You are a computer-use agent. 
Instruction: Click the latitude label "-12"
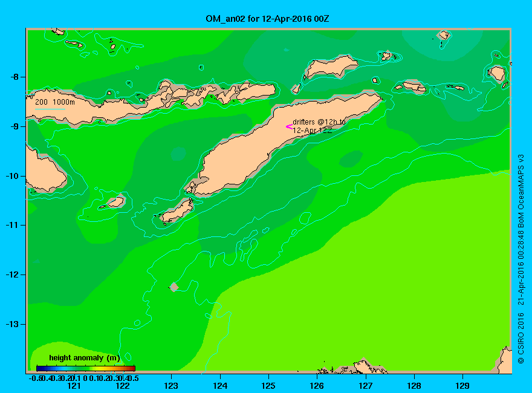pos(12,274)
